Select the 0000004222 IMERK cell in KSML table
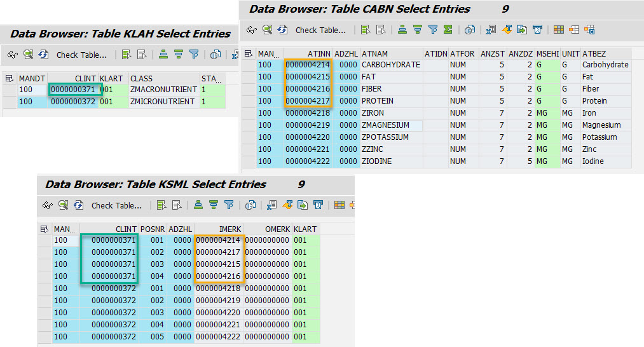Viewport: 644px width, 347px height. (x=219, y=337)
